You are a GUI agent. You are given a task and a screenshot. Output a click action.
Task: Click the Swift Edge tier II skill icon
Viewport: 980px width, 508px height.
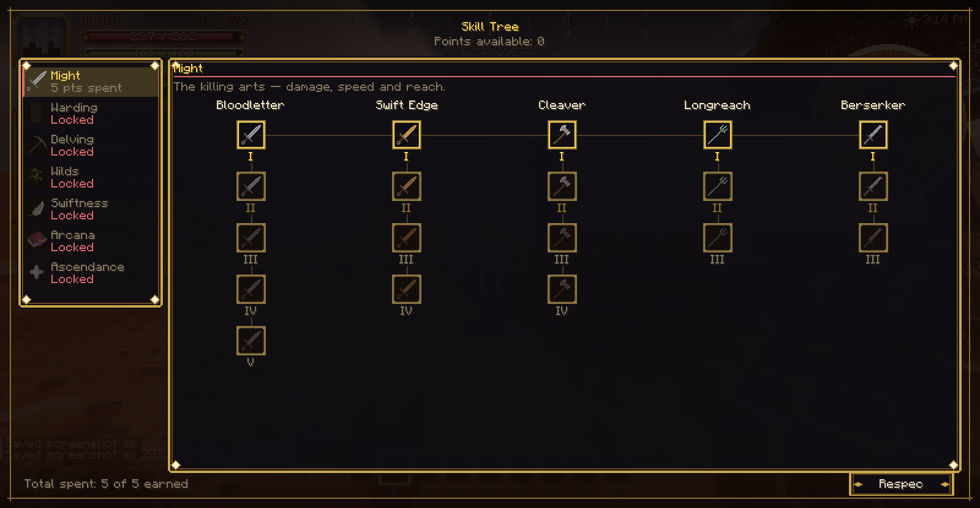coord(407,186)
